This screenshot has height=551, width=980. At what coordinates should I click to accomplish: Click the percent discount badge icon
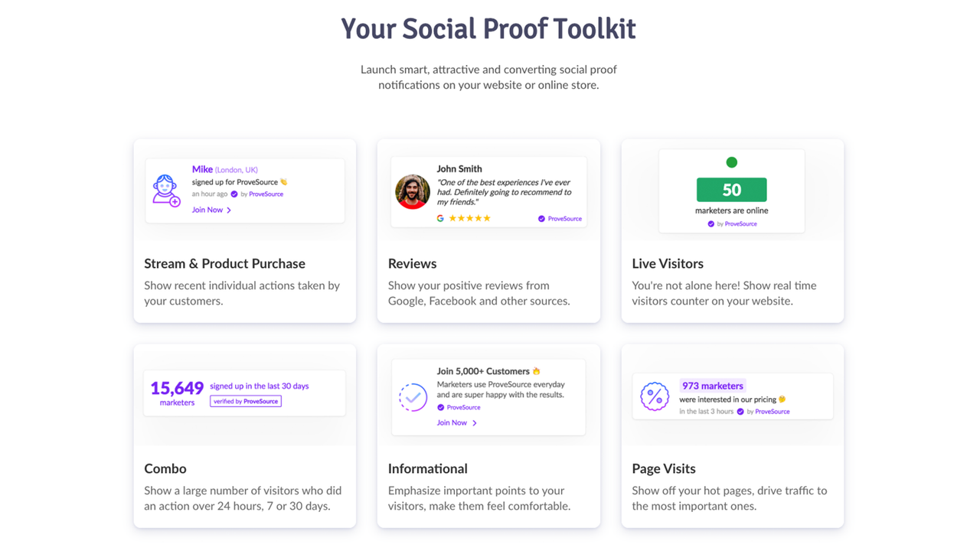(x=655, y=396)
